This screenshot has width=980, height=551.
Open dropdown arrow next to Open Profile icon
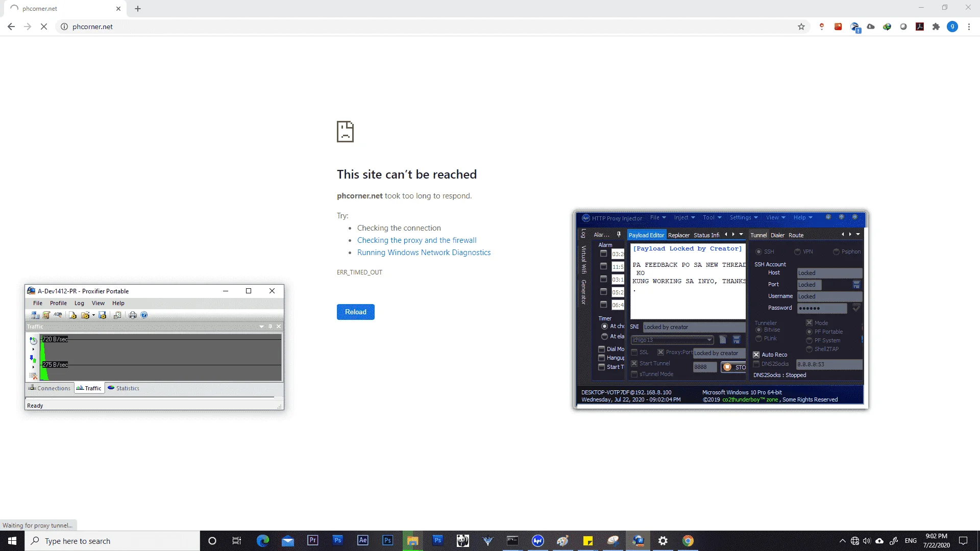tap(93, 315)
